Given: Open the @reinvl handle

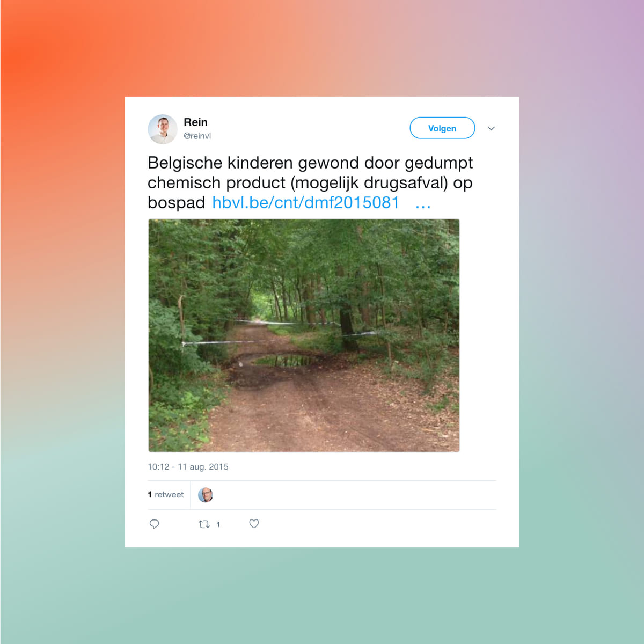Looking at the screenshot, I should 197,136.
